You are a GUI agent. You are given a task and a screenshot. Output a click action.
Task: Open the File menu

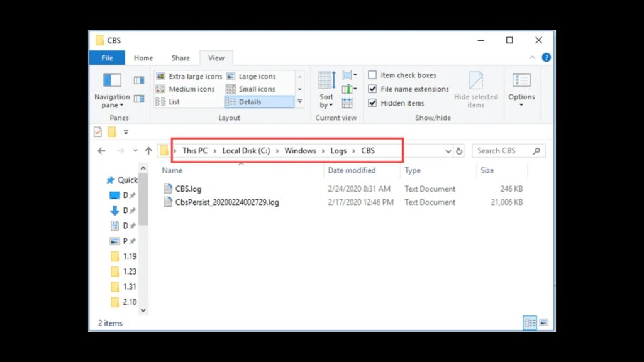(107, 57)
